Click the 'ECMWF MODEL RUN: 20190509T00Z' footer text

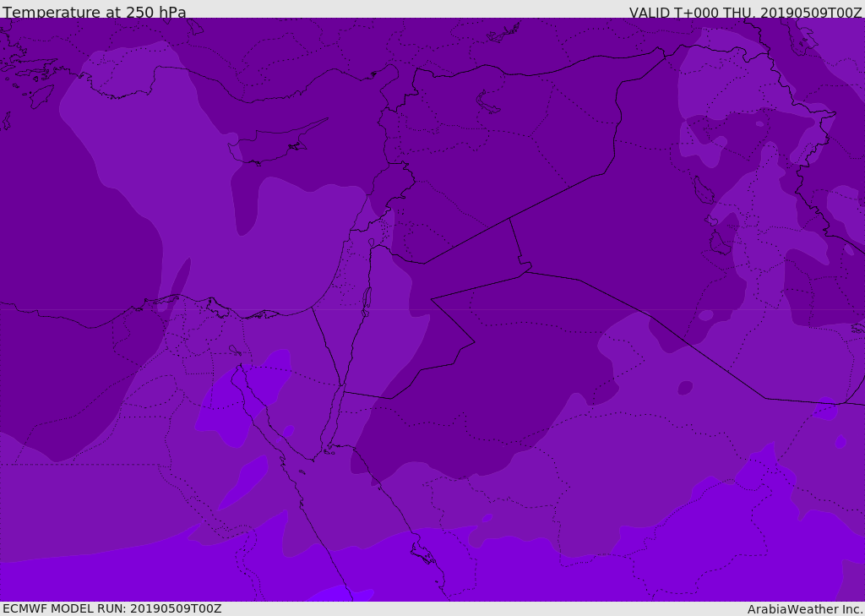click(112, 608)
